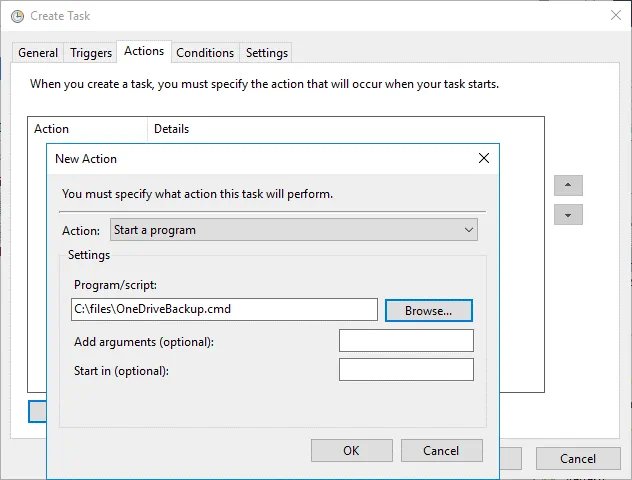Image resolution: width=632 pixels, height=480 pixels.
Task: Confirm New Action with OK
Action: tap(351, 451)
